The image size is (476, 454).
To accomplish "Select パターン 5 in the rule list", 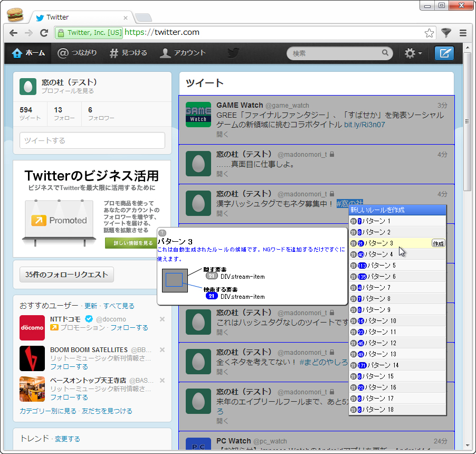I will coord(397,266).
